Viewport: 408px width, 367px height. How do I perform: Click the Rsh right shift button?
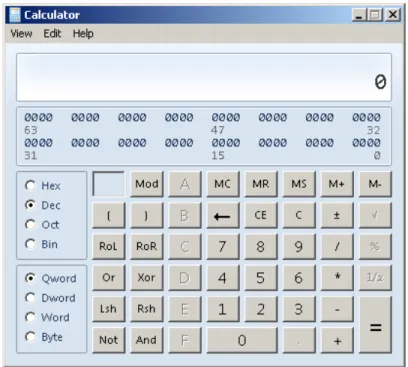pyautogui.click(x=147, y=309)
